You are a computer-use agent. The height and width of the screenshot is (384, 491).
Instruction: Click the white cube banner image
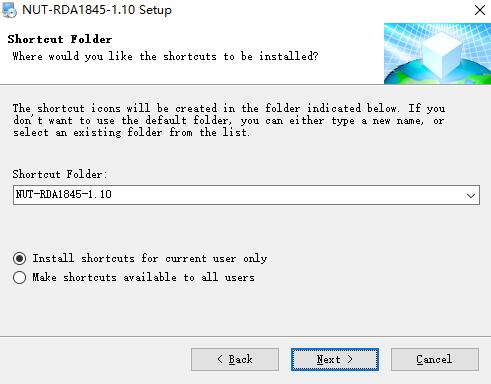437,53
